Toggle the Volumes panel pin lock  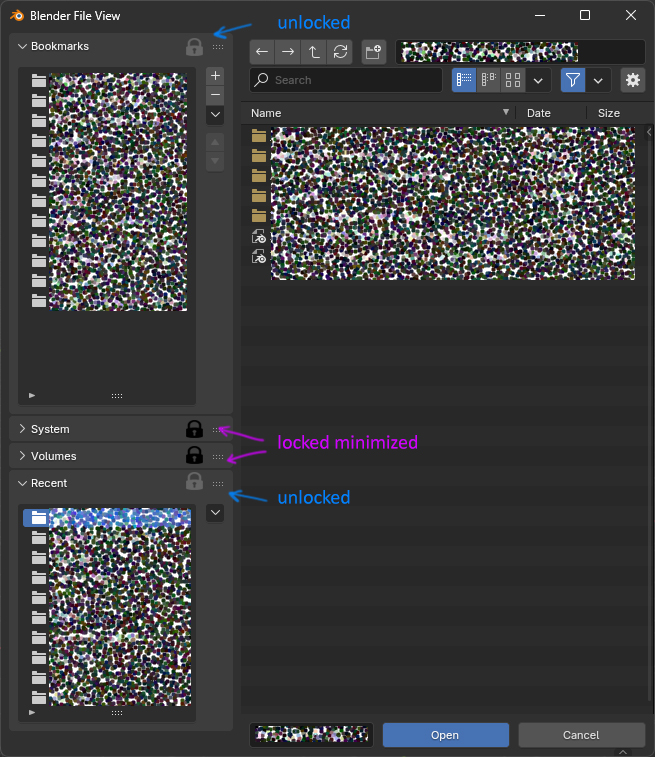(195, 455)
